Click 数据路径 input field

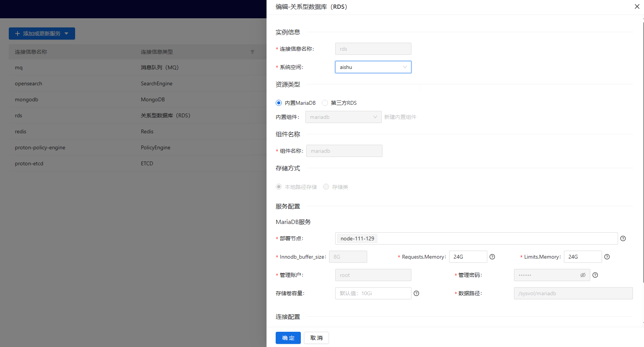point(573,293)
